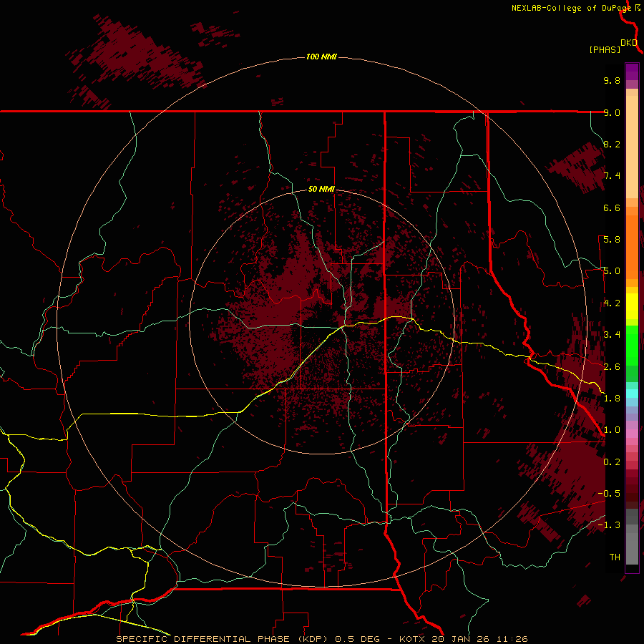Image resolution: width=644 pixels, height=644 pixels.
Task: Select the 1.8 value on the color scale
Action: pyautogui.click(x=612, y=399)
